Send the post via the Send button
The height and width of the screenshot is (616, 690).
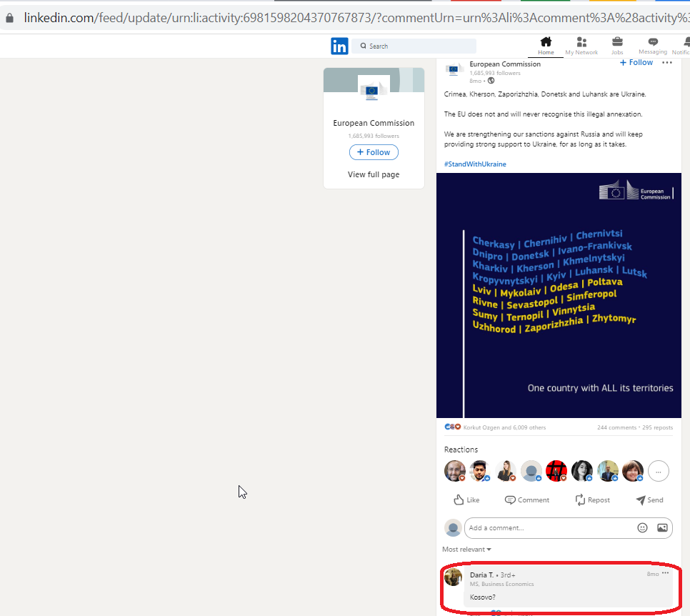click(x=649, y=500)
